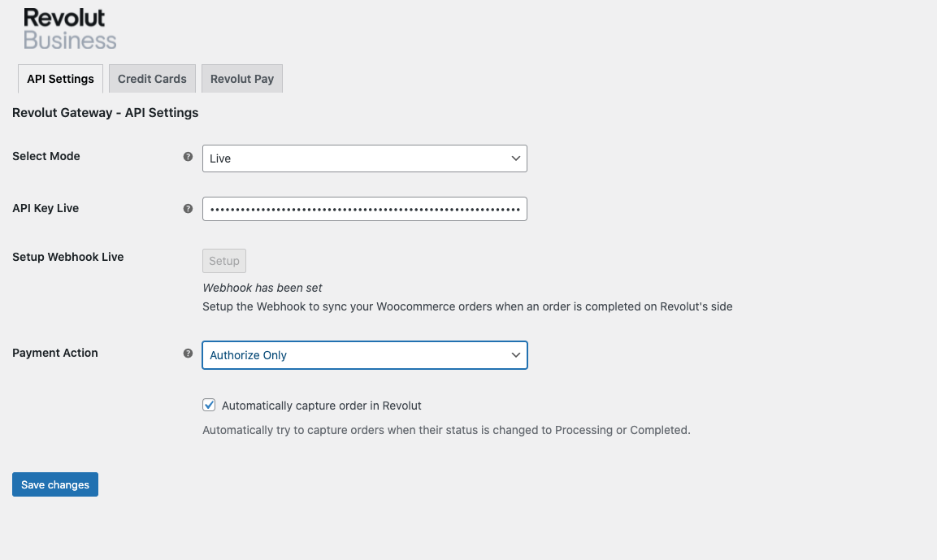Click the Save changes button
The image size is (937, 560).
[55, 484]
